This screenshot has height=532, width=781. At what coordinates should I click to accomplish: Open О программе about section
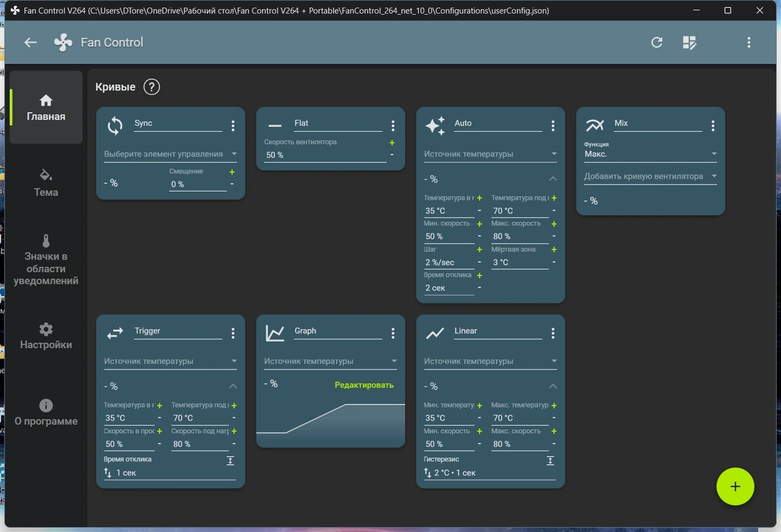tap(46, 412)
